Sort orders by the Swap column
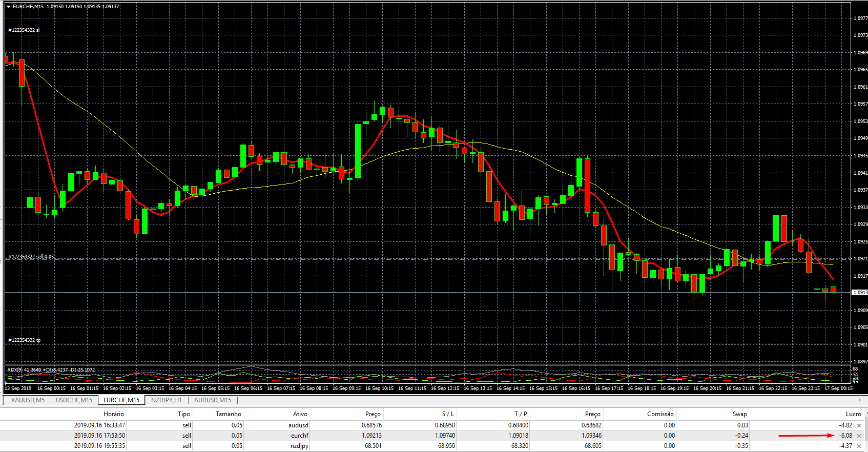The height and width of the screenshot is (452, 868). (x=740, y=414)
